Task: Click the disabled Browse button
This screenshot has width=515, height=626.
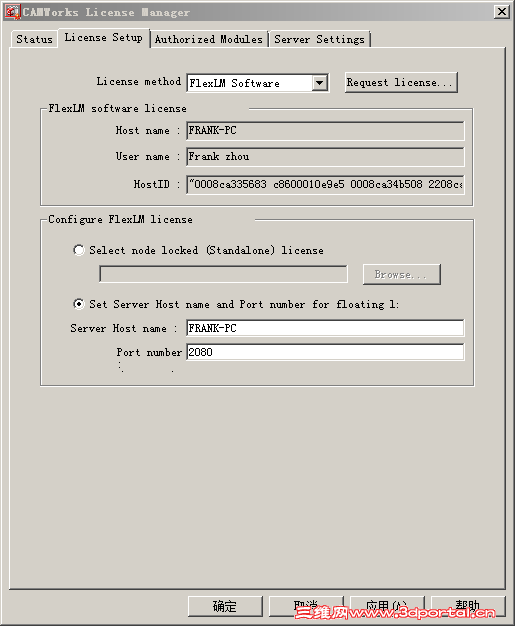Action: pyautogui.click(x=402, y=274)
